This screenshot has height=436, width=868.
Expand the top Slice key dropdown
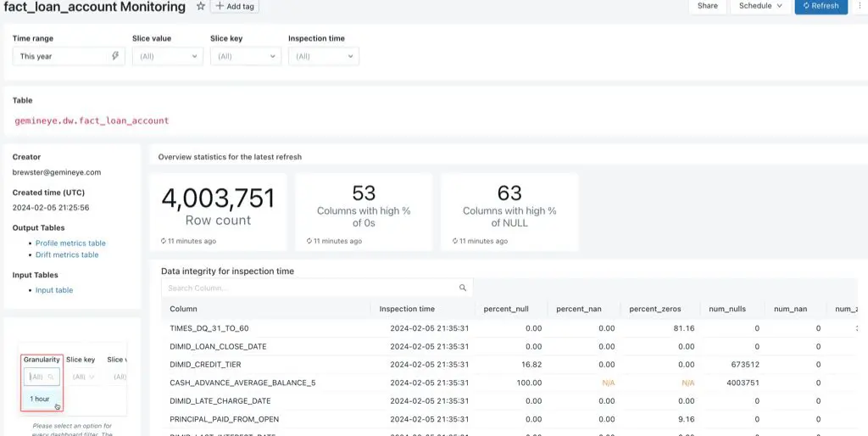pos(245,56)
